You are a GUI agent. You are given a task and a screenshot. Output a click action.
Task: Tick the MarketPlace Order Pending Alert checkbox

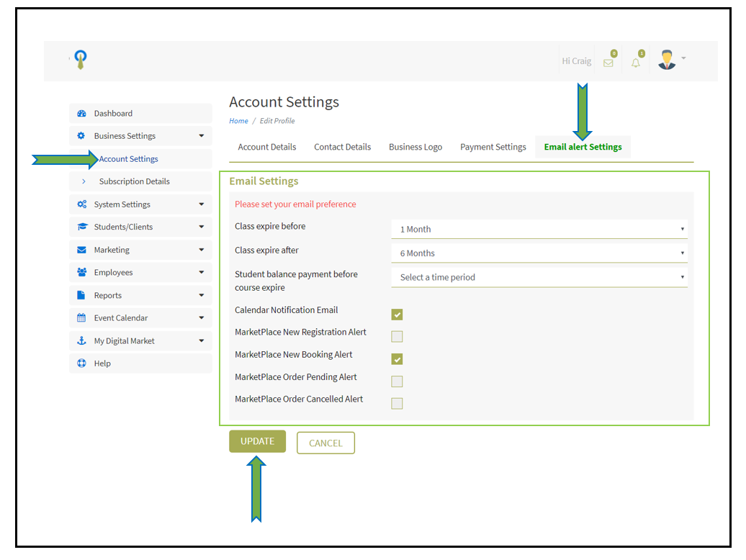point(397,381)
